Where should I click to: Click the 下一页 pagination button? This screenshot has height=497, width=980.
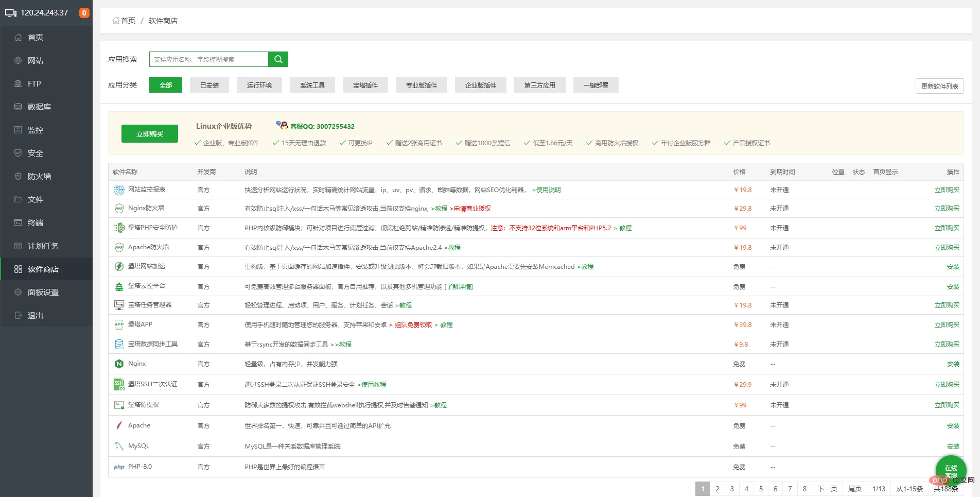click(827, 489)
